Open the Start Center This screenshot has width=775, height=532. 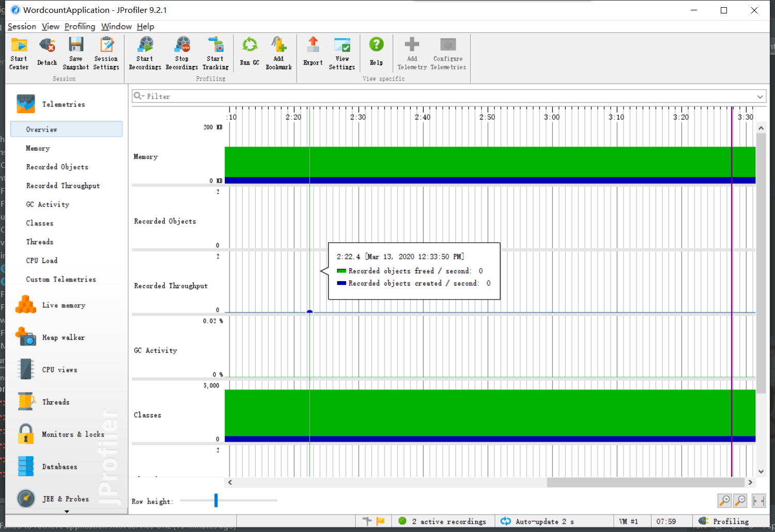[x=19, y=53]
